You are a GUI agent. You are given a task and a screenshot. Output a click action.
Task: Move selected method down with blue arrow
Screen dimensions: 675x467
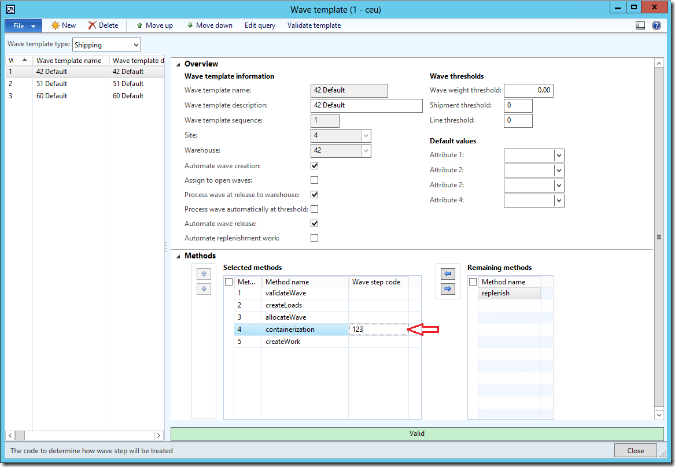click(x=203, y=289)
